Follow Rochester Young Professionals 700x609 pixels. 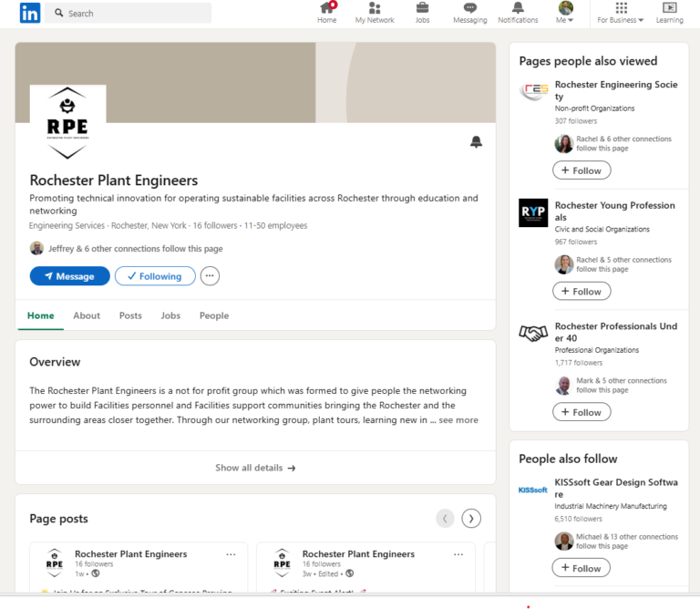tap(582, 291)
